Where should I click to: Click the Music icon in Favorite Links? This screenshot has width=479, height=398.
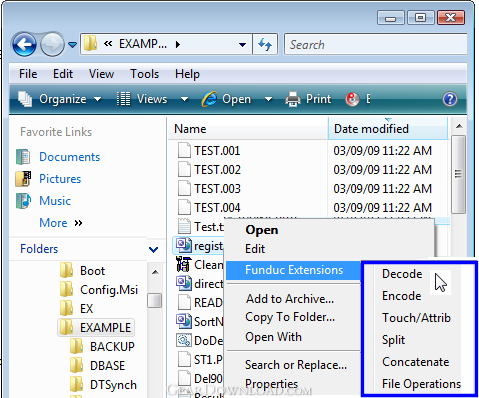click(23, 201)
